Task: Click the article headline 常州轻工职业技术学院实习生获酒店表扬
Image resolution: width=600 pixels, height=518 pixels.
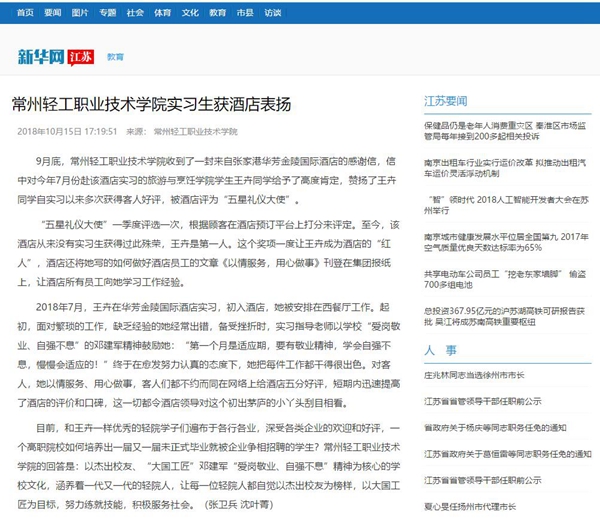Action: (152, 104)
